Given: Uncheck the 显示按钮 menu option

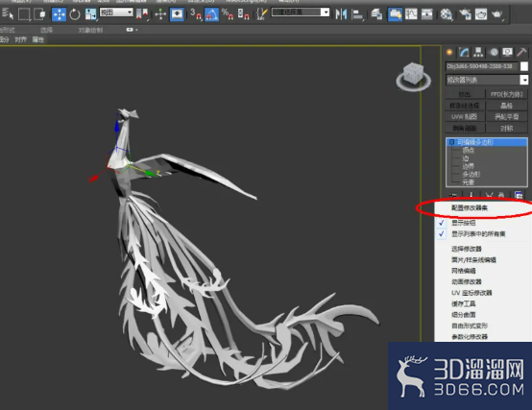Looking at the screenshot, I should coord(464,223).
